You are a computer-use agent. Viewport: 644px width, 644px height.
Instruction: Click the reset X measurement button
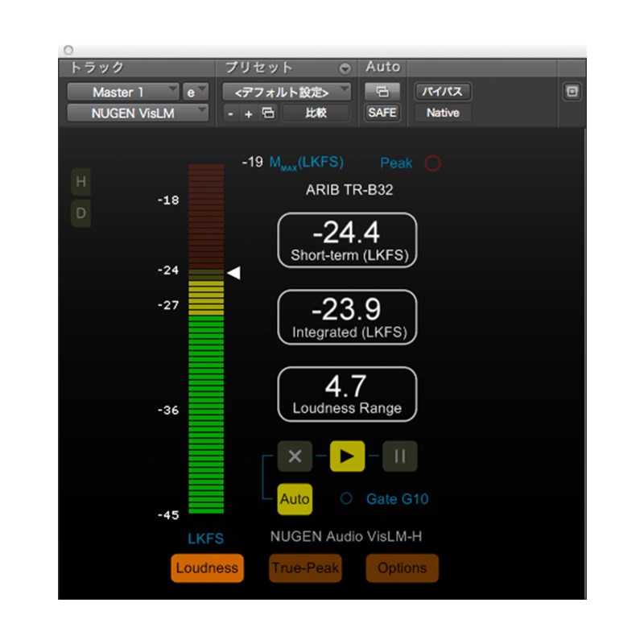pos(295,456)
